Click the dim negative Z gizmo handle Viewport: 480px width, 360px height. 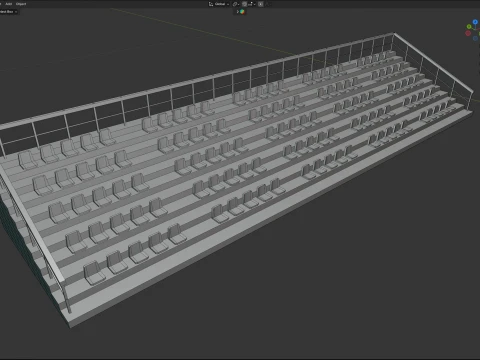pos(475,38)
